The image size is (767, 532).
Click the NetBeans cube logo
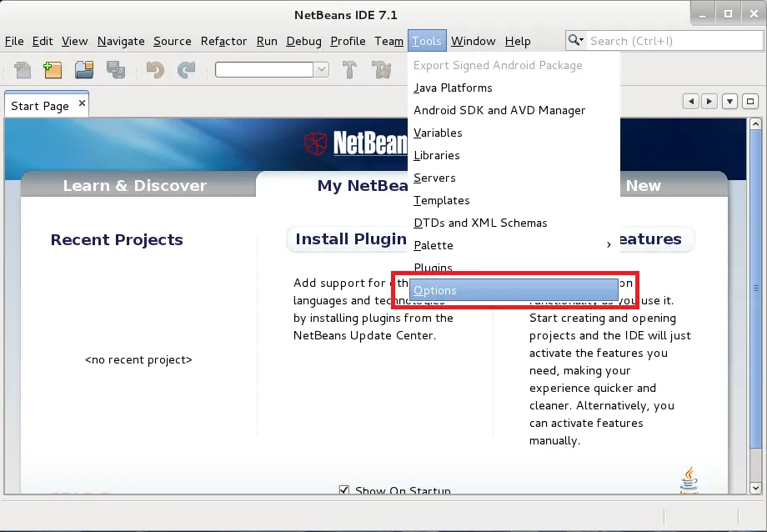315,143
